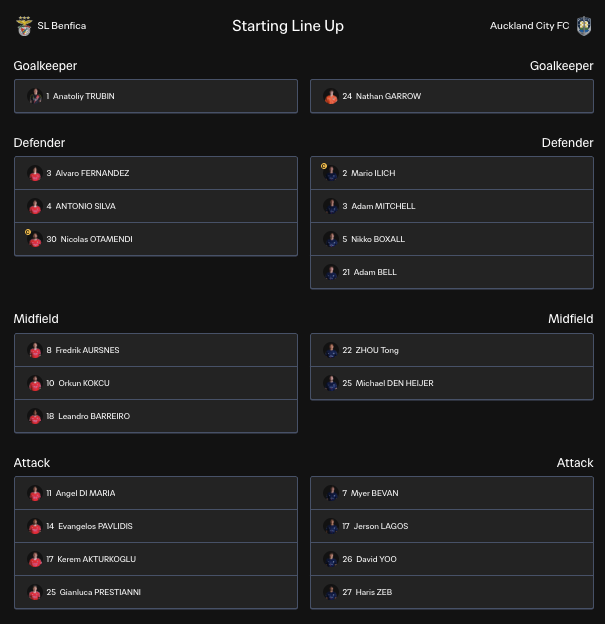The image size is (605, 624).
Task: Open Fredrik Aursnes player entry
Action: point(156,350)
